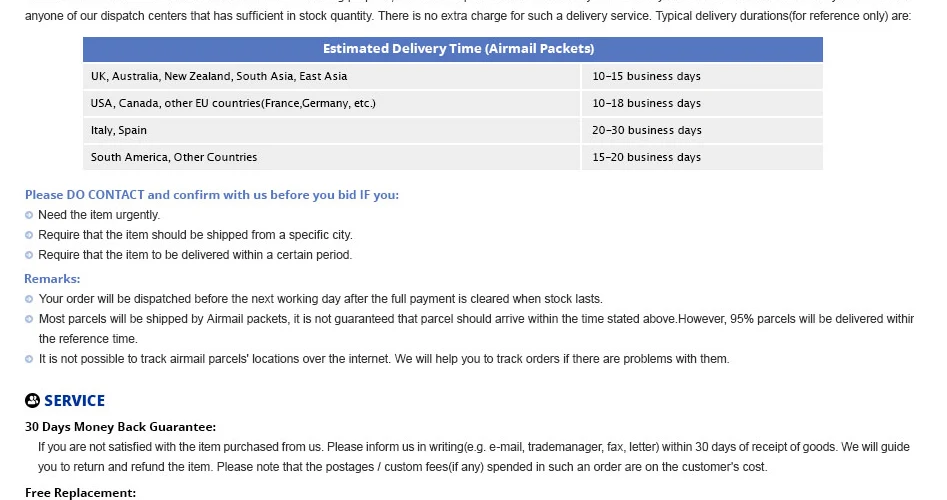Click bullet icon beside 'It is not possible to track'
The height and width of the screenshot is (500, 947).
(x=29, y=359)
